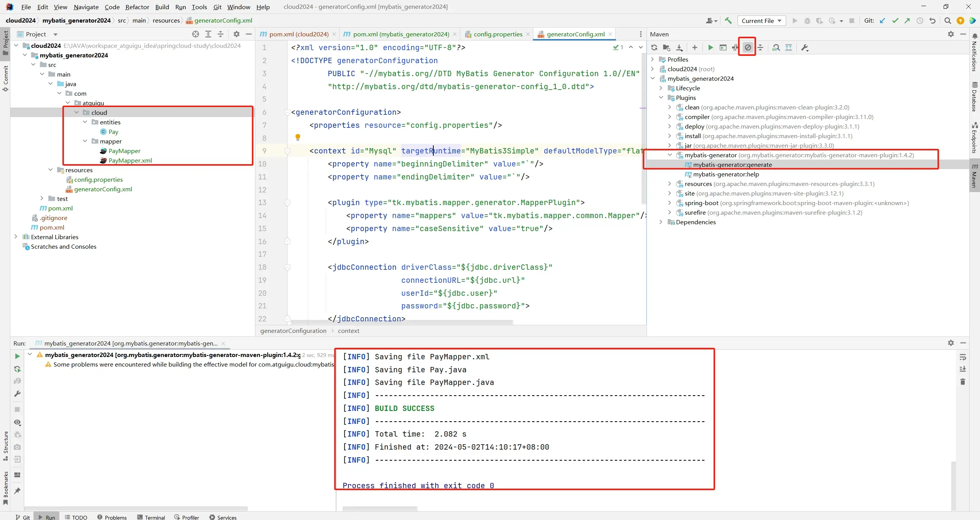Click Search Everywhere magnifier icon
Image resolution: width=980 pixels, height=520 pixels.
[947, 21]
